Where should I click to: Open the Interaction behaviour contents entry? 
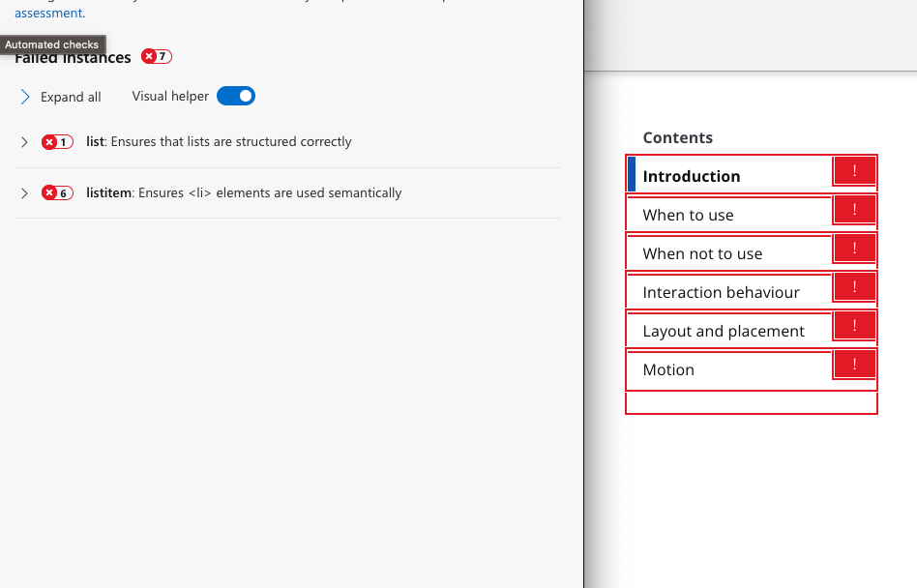722,292
